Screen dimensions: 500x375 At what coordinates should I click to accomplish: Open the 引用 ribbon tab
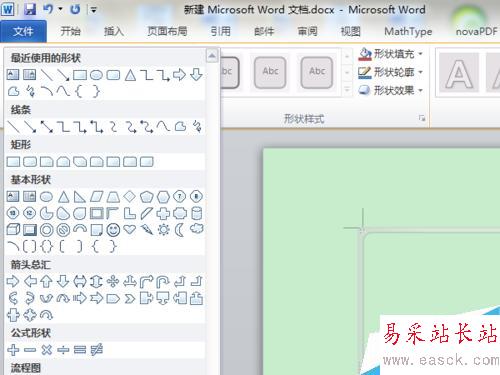coord(220,31)
